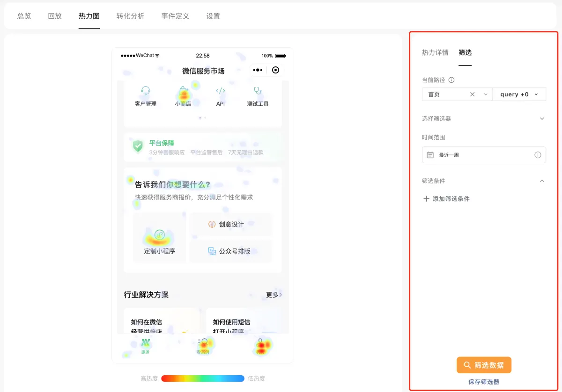The height and width of the screenshot is (392, 562).
Task: Open the 如何使用短信 article card
Action: click(x=244, y=321)
